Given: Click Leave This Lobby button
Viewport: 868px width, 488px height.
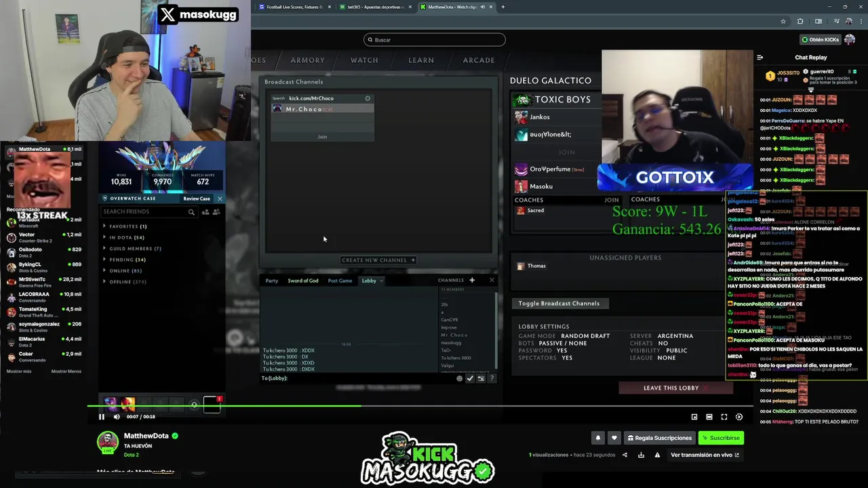Looking at the screenshot, I should click(x=675, y=388).
